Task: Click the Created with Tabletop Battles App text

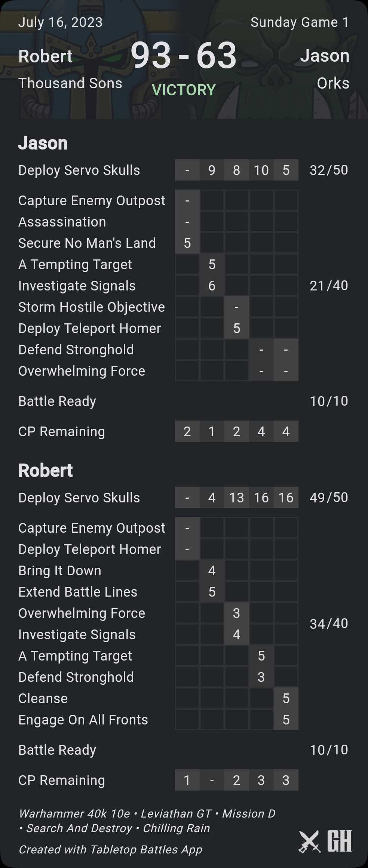Action: [x=110, y=850]
